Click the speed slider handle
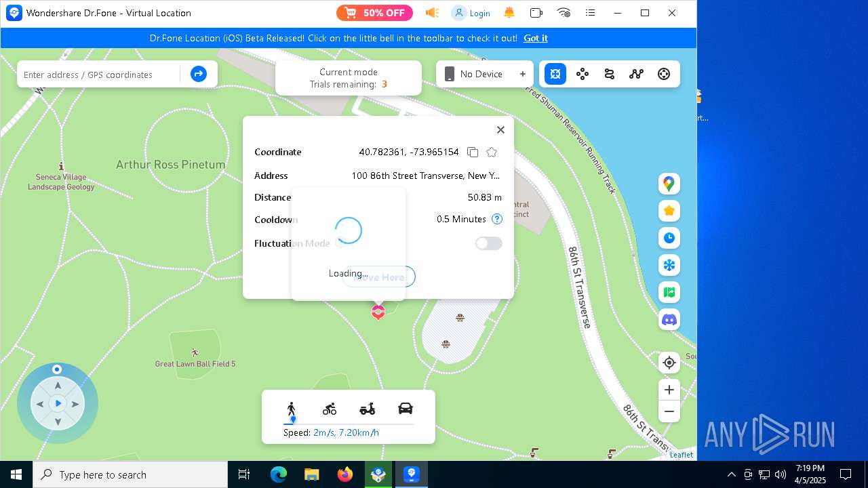 pos(293,420)
